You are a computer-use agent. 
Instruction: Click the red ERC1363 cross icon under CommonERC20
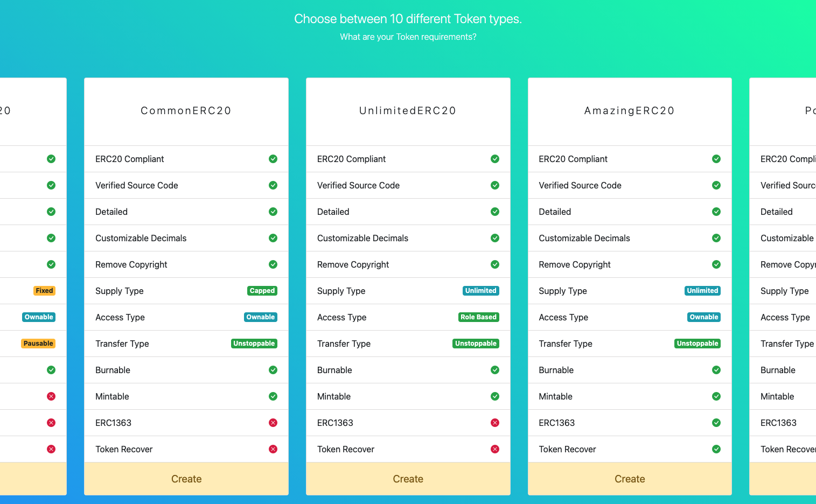pos(273,423)
